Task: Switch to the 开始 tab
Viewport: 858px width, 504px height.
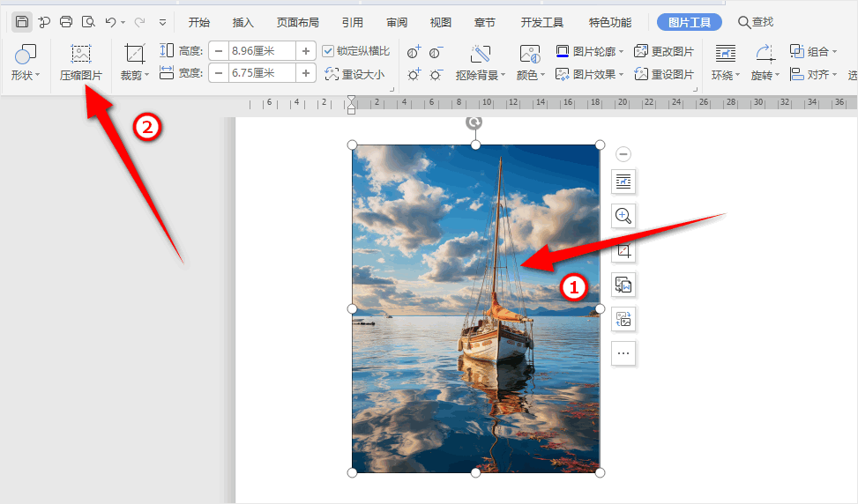Action: pyautogui.click(x=199, y=22)
